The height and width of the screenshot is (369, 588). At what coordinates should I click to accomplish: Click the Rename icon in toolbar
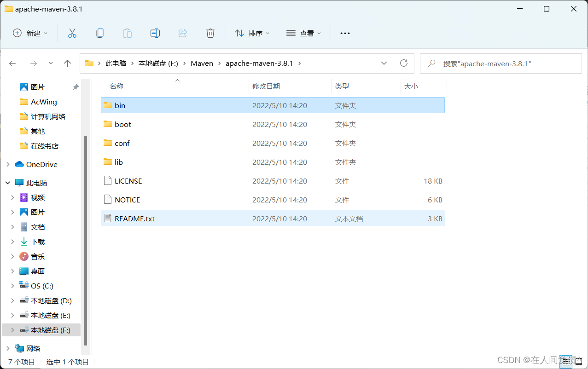[155, 33]
